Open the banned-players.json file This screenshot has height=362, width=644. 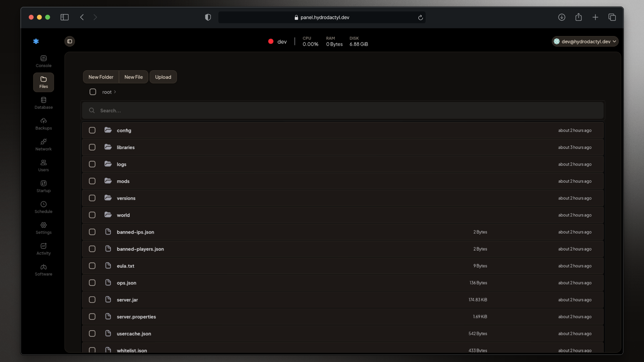(x=342, y=249)
